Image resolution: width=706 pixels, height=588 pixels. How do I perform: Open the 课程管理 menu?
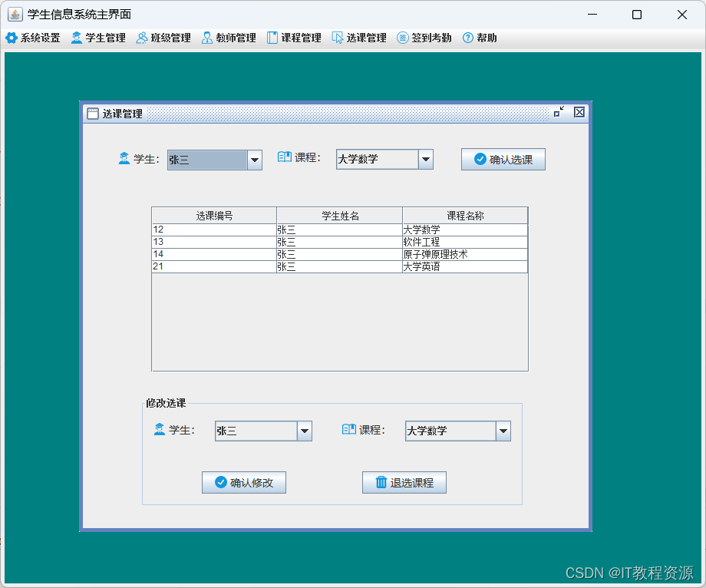pos(294,38)
